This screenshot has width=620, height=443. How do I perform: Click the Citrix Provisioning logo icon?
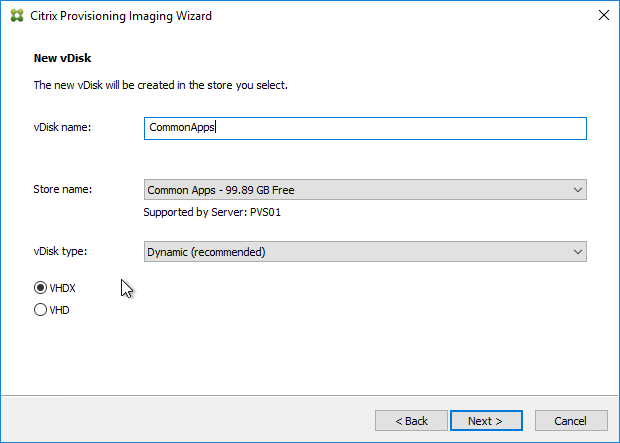pos(17,16)
